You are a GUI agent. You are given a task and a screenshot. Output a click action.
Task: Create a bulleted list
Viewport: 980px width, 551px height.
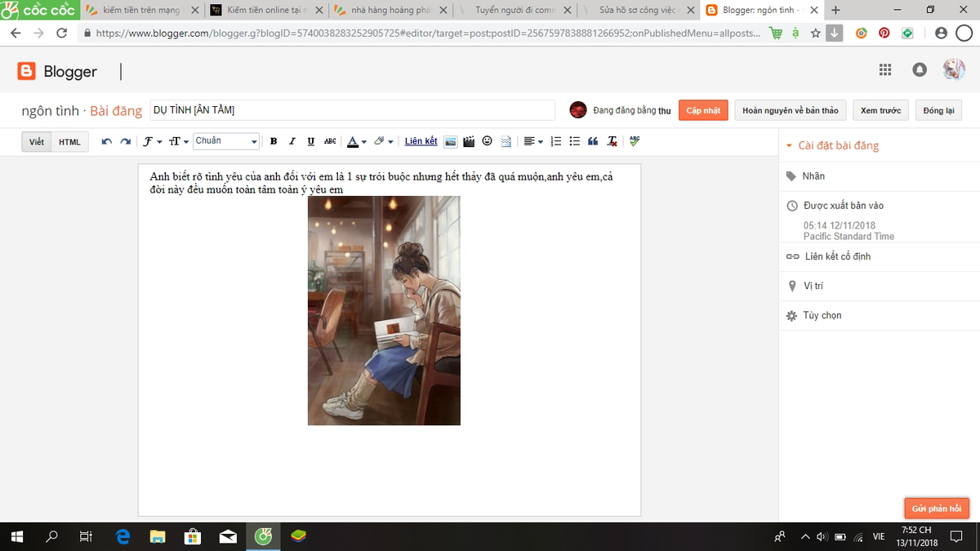575,141
